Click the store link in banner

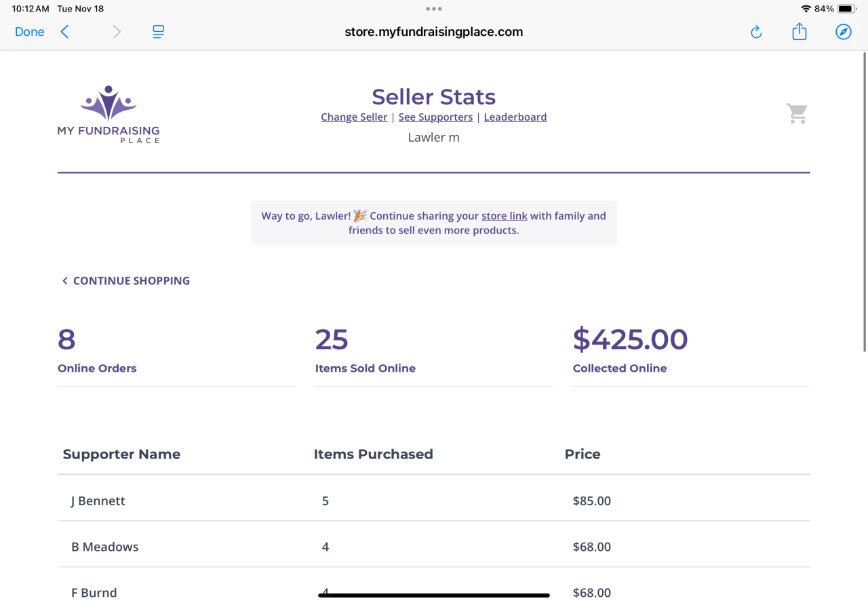click(x=504, y=216)
